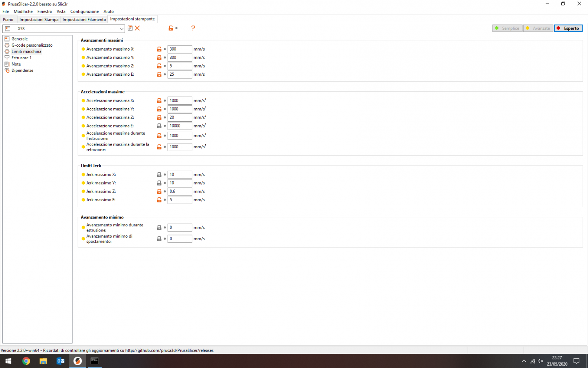Click the Accelerazione massima E value field
The image size is (588, 368).
pyautogui.click(x=180, y=126)
